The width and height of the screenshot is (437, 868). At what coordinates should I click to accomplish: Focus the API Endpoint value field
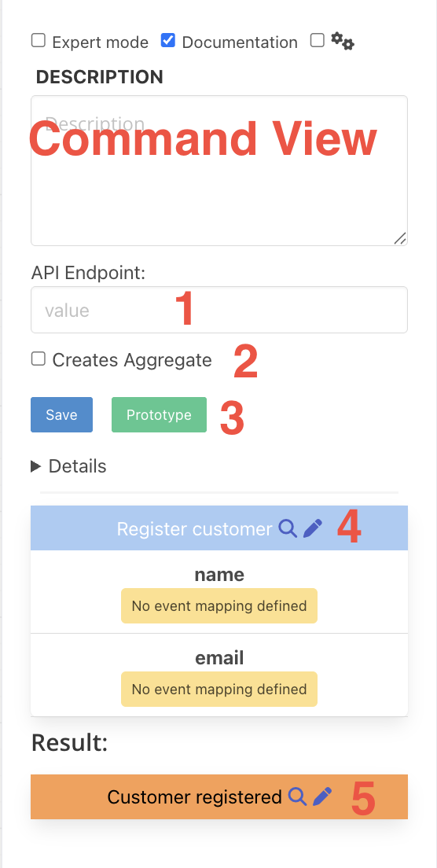point(219,310)
